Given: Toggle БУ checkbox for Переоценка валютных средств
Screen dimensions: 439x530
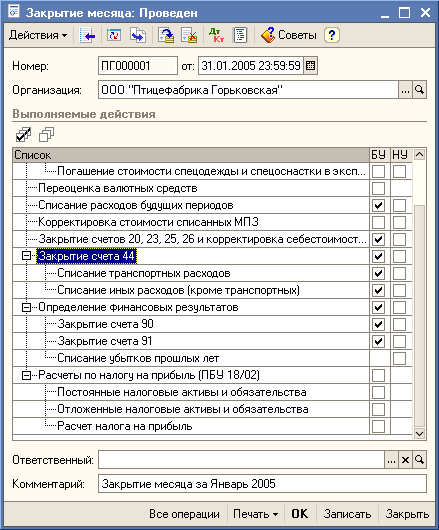Looking at the screenshot, I should point(378,188).
